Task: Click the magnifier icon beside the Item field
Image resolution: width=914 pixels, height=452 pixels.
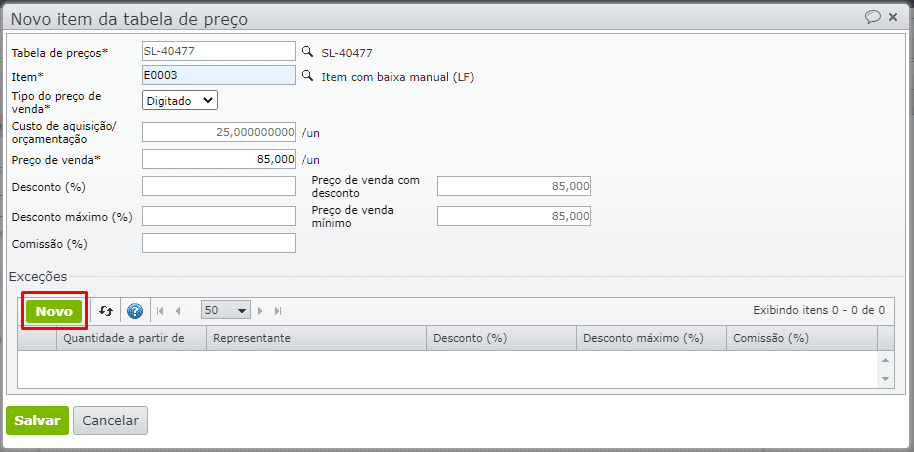Action: pyautogui.click(x=308, y=76)
